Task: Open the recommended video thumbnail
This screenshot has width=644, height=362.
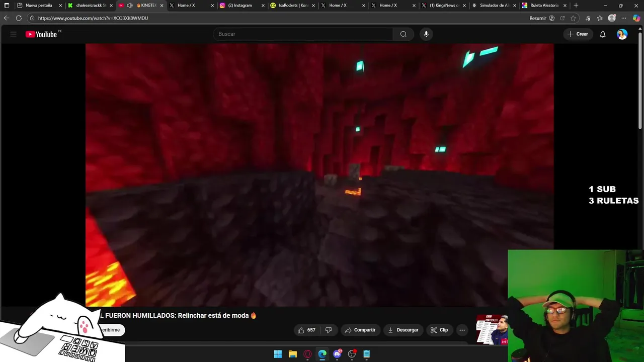Action: 492,329
